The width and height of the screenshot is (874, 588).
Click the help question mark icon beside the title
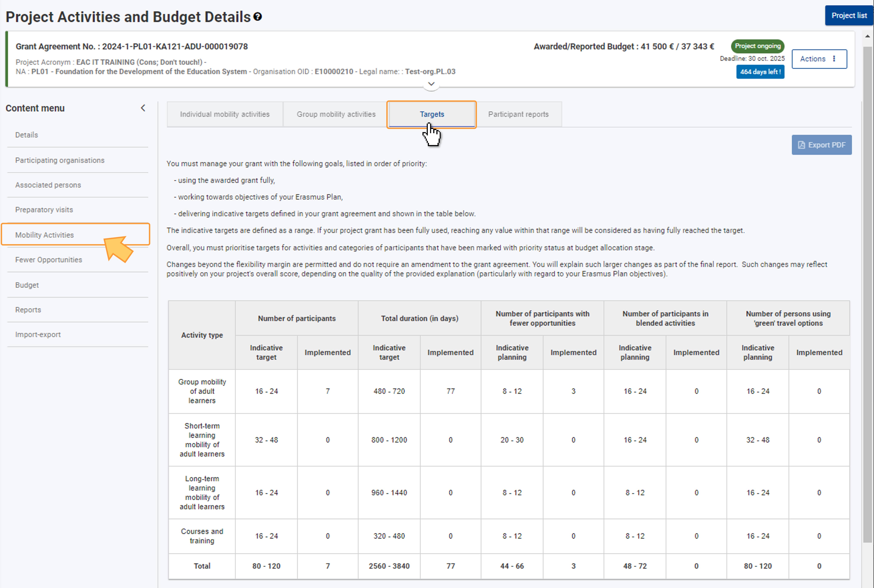257,16
